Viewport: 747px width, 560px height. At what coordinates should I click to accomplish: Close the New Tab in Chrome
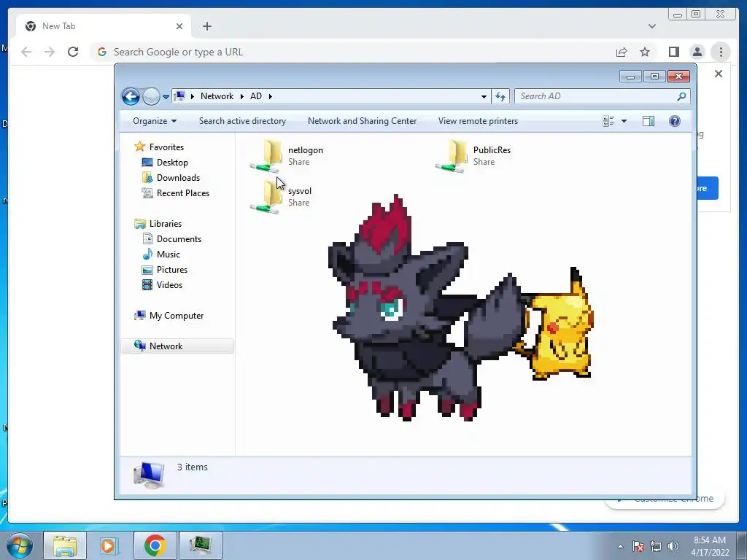[179, 26]
